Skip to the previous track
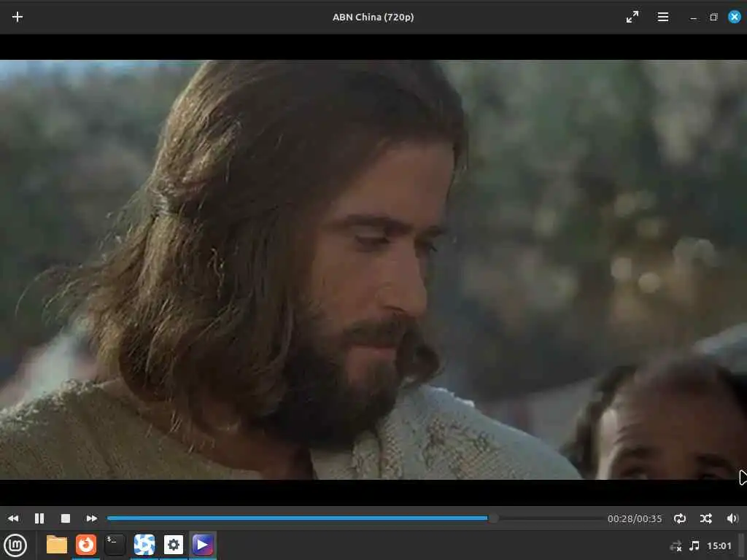 pos(13,518)
